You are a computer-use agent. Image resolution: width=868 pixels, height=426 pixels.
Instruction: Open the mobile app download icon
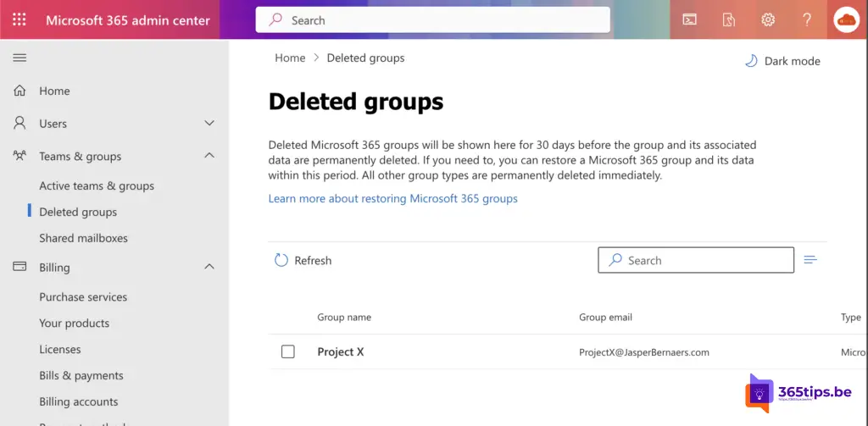click(728, 20)
